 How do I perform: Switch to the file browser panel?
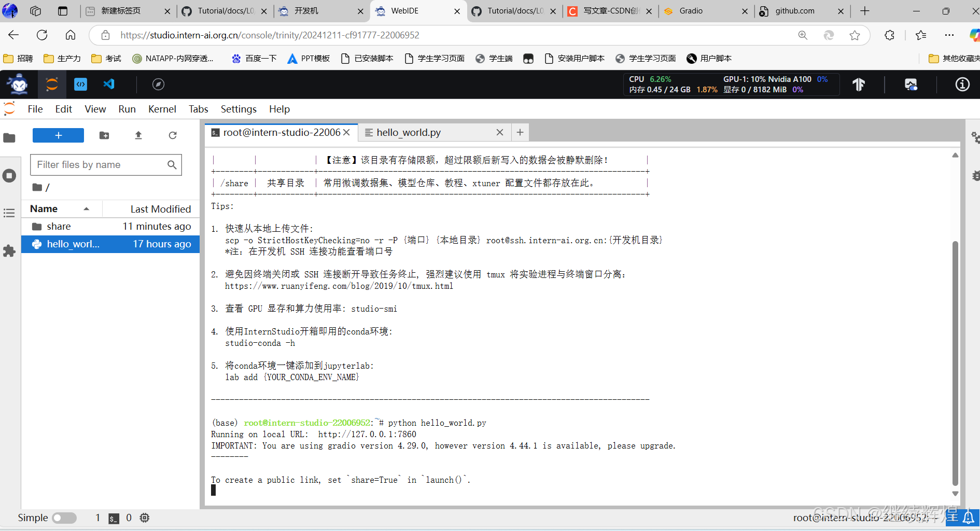[9, 137]
